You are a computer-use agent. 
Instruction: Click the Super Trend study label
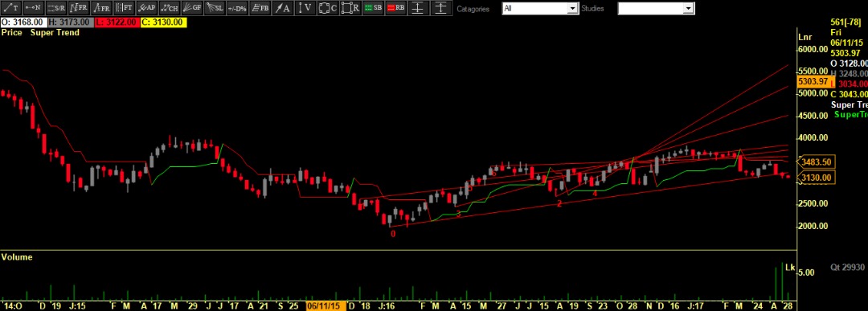[x=55, y=33]
